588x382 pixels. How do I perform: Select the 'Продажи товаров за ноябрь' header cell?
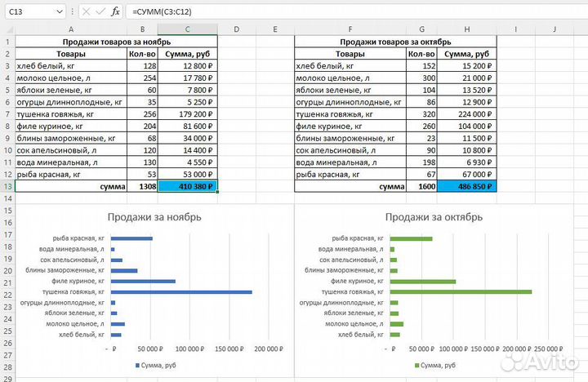[116, 42]
